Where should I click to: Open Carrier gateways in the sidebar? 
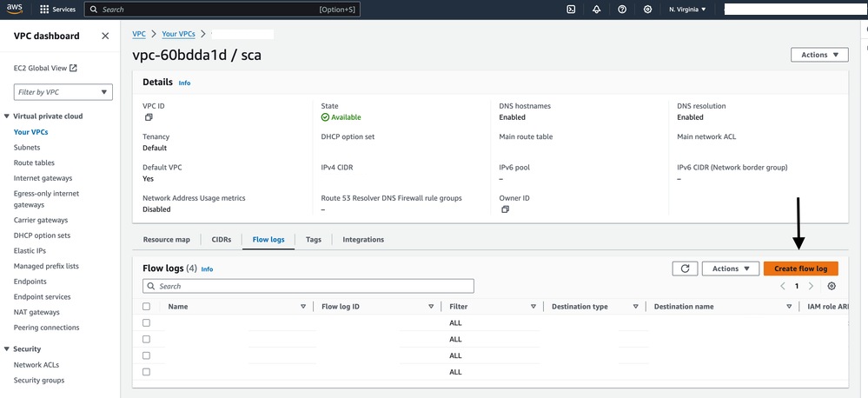(41, 221)
